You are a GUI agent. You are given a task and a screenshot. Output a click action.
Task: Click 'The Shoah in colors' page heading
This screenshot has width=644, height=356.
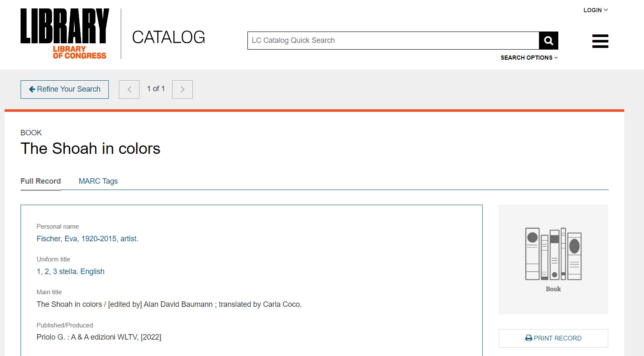(90, 149)
